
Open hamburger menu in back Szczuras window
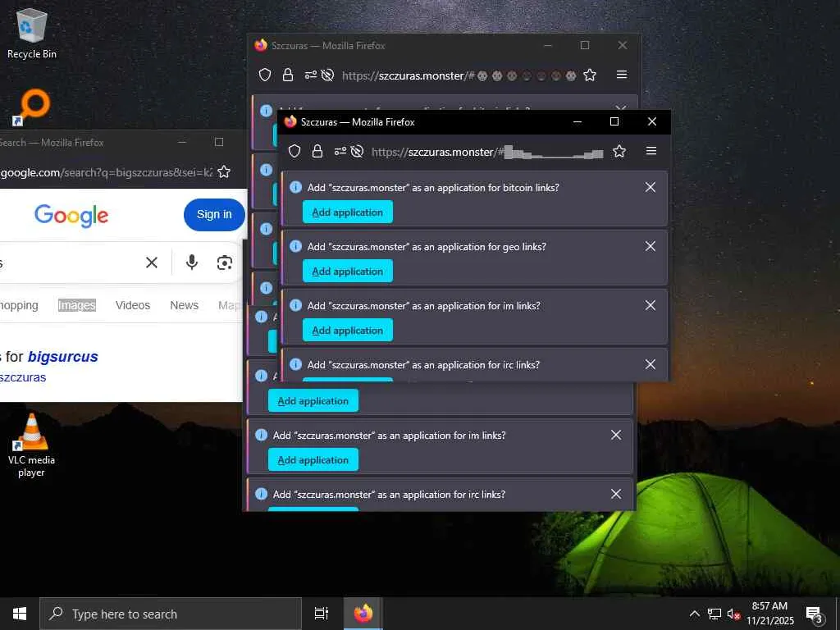(622, 75)
